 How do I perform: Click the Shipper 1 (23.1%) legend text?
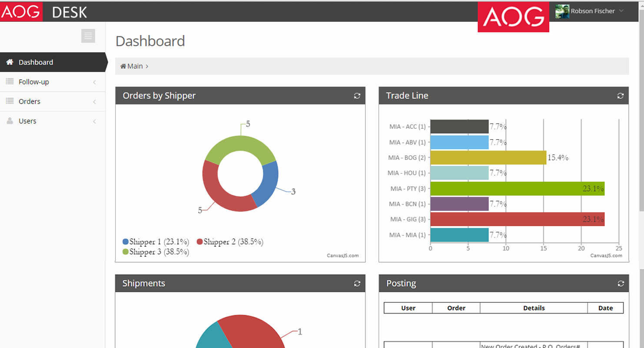[159, 242]
